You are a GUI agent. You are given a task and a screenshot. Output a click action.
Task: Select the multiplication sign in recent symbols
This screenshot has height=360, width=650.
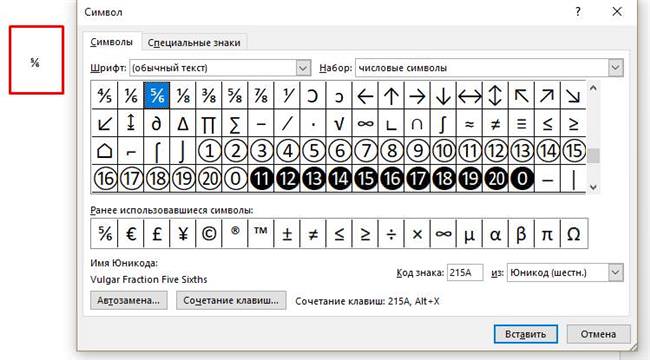[417, 234]
